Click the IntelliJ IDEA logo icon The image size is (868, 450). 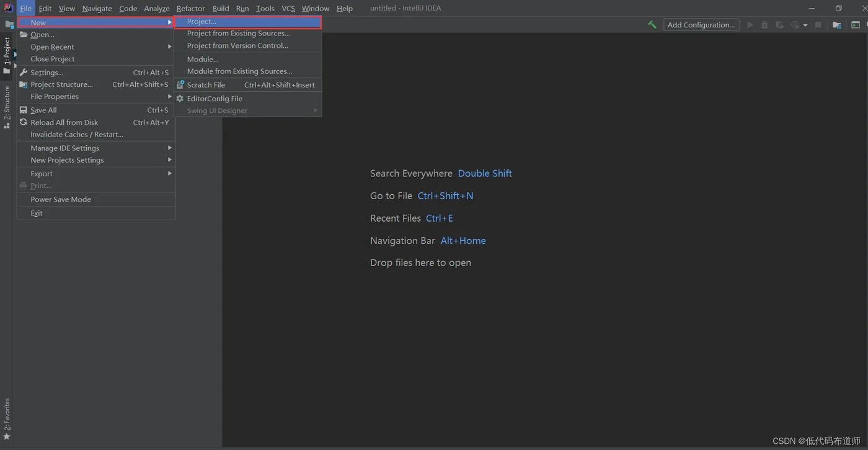point(8,8)
